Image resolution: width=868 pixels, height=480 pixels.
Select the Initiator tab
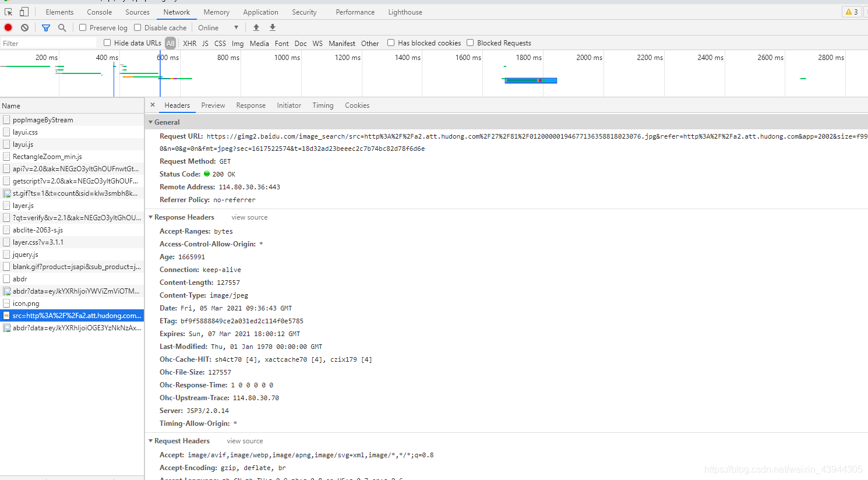[289, 105]
